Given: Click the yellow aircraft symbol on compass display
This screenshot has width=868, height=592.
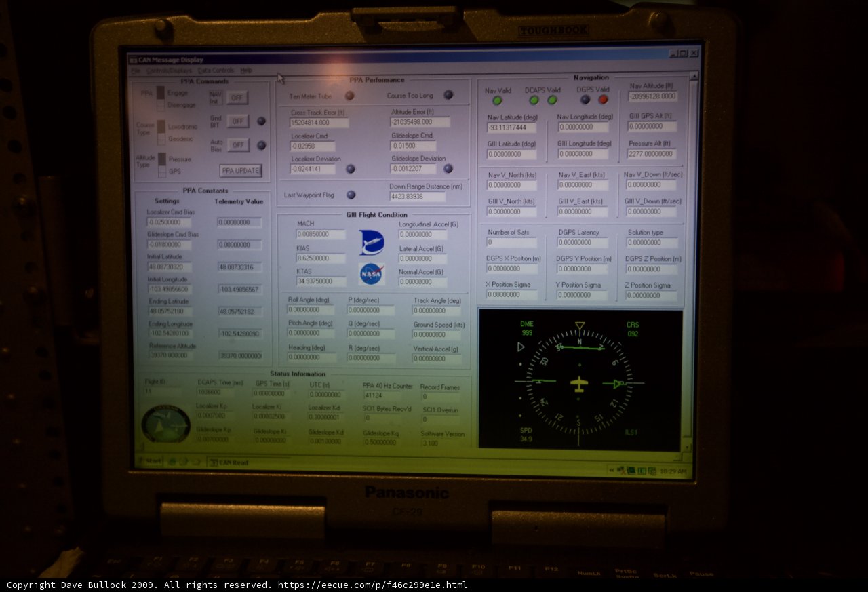Looking at the screenshot, I should click(579, 384).
